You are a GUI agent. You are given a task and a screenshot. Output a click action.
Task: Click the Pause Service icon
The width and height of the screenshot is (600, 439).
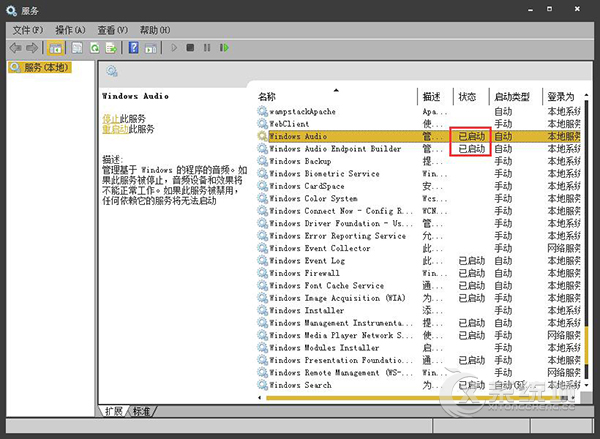click(207, 48)
